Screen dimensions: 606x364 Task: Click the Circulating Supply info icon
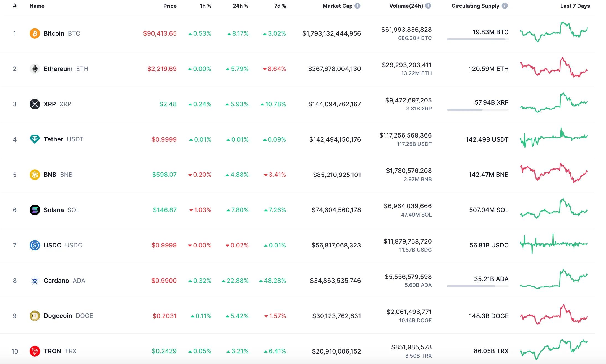pos(505,6)
